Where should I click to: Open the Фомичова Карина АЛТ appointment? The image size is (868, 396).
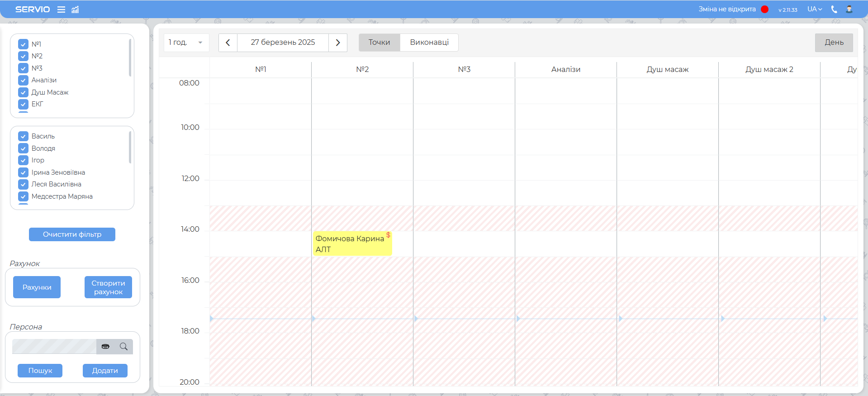tap(352, 244)
